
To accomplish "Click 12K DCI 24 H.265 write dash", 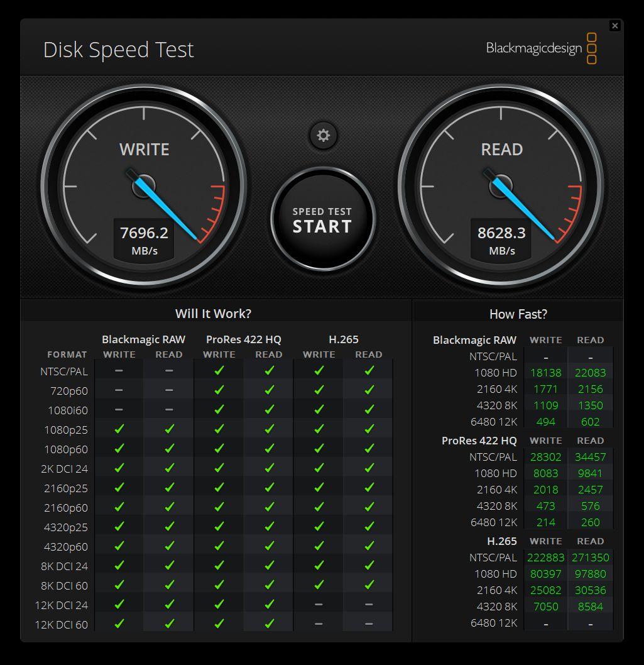I will point(319,605).
